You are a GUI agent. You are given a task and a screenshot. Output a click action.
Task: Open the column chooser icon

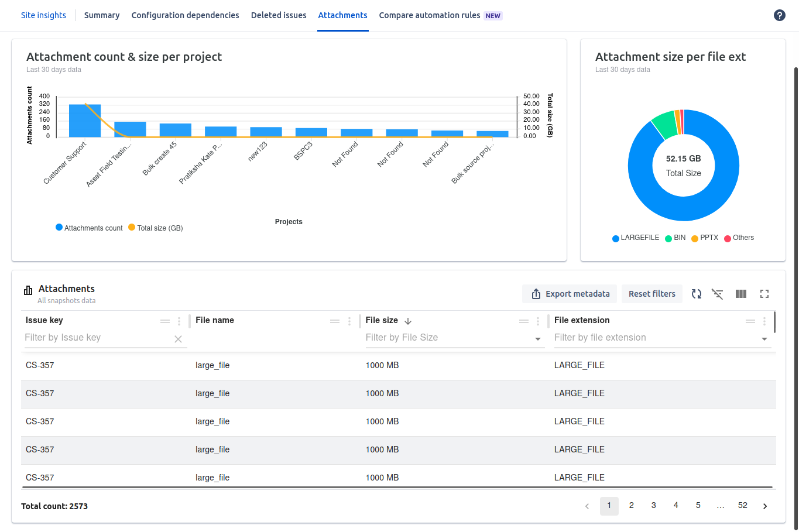(x=741, y=294)
